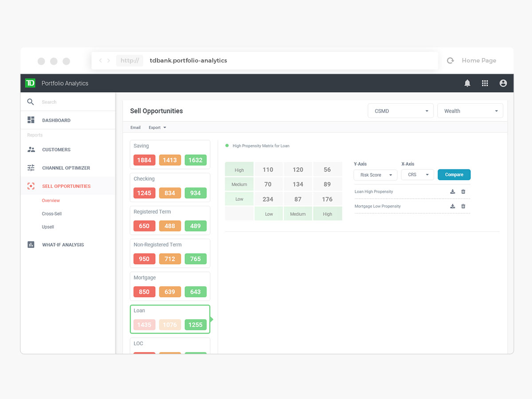
Task: Click the TD logo icon
Action: (30, 83)
